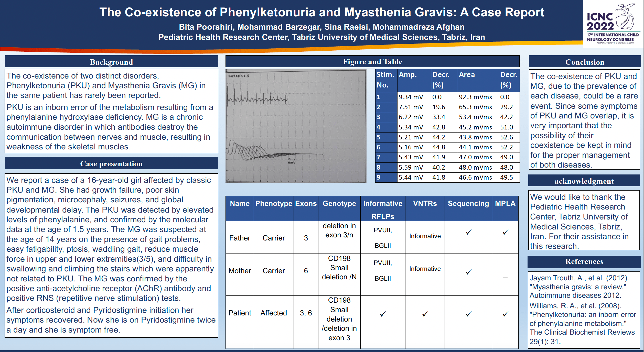Click the 7.51 mV amplitude cell
Screen dimensions: 644x352
coord(414,107)
